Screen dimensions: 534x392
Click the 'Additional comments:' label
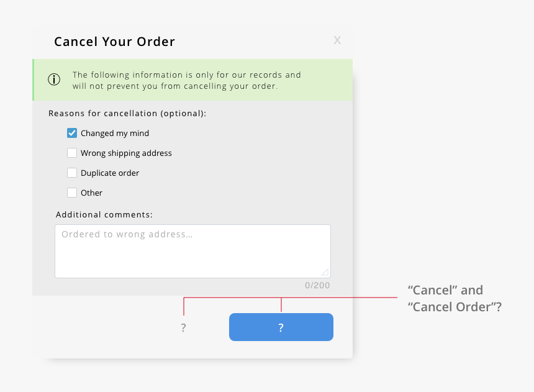point(104,215)
